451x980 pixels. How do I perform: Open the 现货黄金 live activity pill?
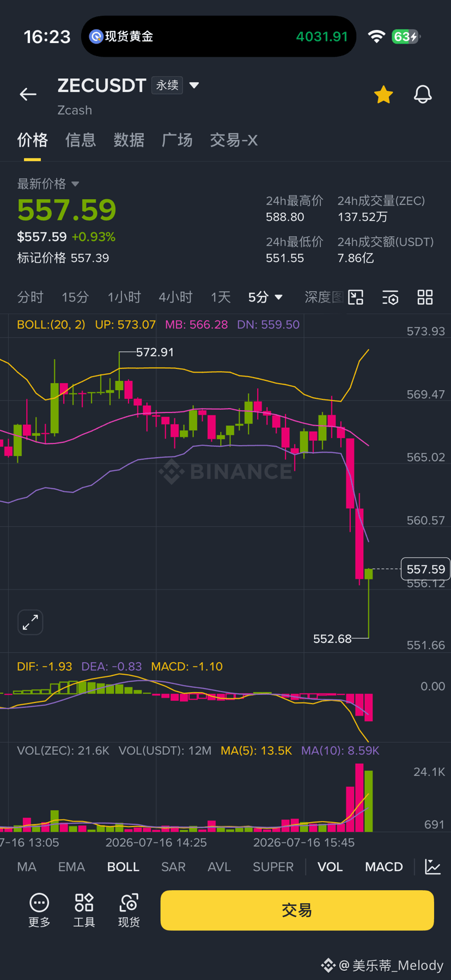tap(218, 36)
